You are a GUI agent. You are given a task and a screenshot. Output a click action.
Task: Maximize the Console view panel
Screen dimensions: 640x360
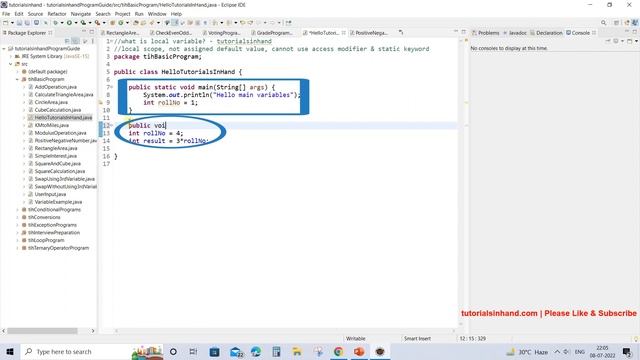click(635, 32)
